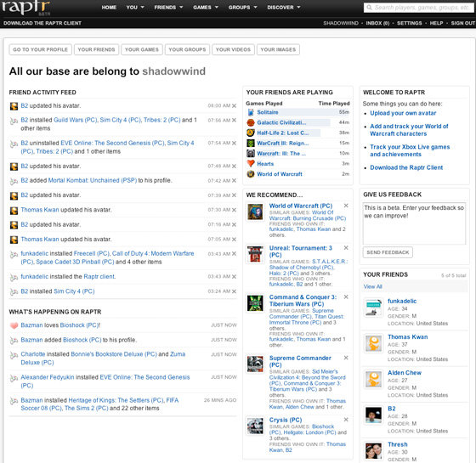This screenshot has height=463, width=476.
Task: Open INBOX (0)
Action: (x=377, y=23)
